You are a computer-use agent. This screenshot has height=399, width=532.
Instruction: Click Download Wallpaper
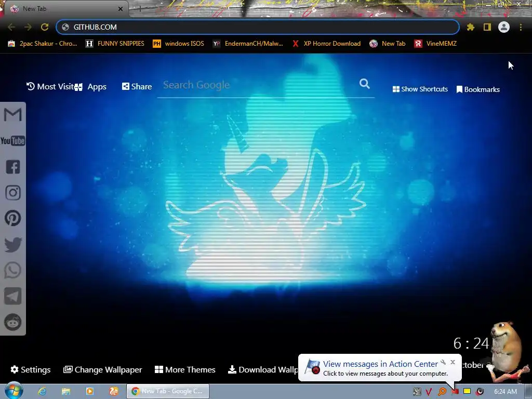(x=263, y=369)
